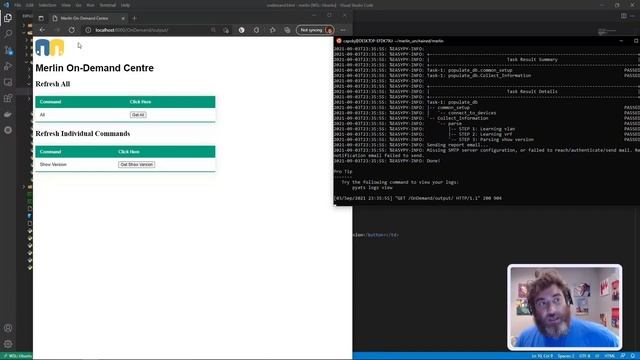This screenshot has width=640, height=360.
Task: Click the pyats logs view line
Action: [372, 187]
